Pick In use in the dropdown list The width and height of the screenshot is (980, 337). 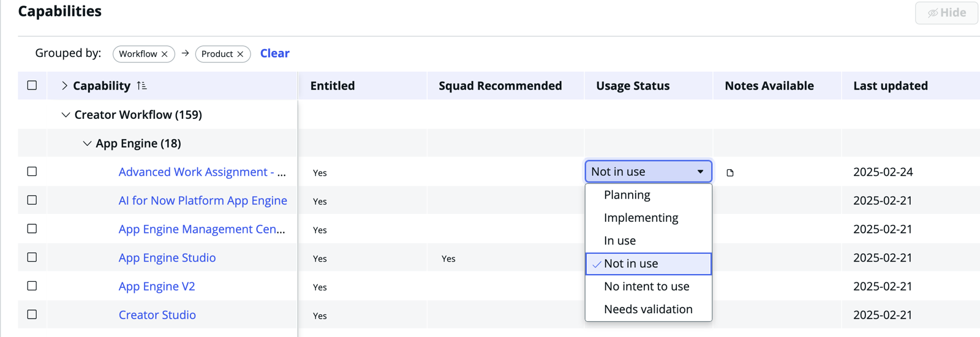point(648,241)
